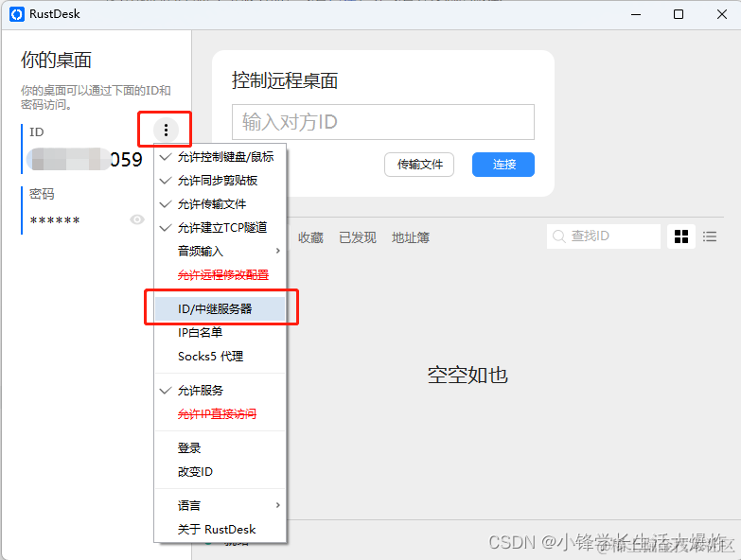This screenshot has width=741, height=560.
Task: Close the RustDesk window
Action: pyautogui.click(x=722, y=14)
